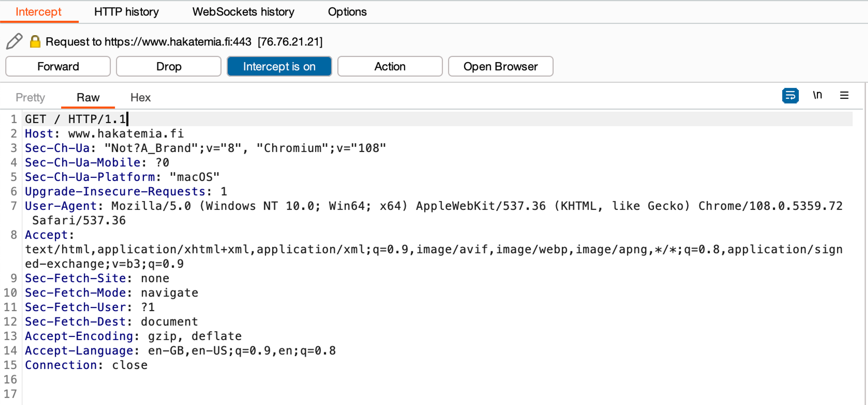Image resolution: width=868 pixels, height=405 pixels.
Task: Select the Raw view tab
Action: [x=88, y=97]
